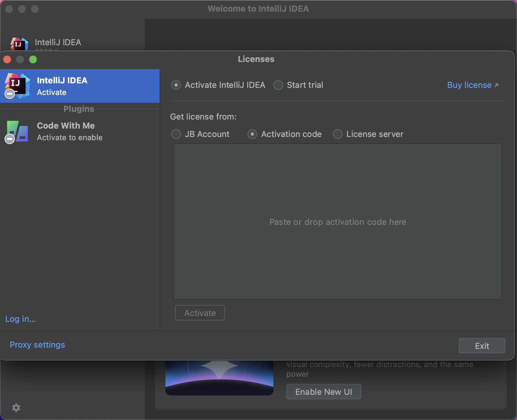
Task: Click the Exit button
Action: point(482,346)
